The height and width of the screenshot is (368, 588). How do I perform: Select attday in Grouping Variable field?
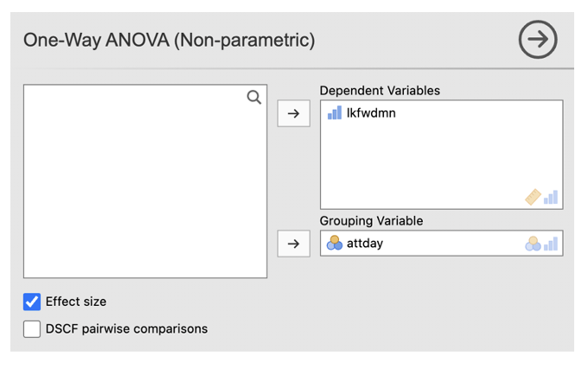tap(367, 244)
